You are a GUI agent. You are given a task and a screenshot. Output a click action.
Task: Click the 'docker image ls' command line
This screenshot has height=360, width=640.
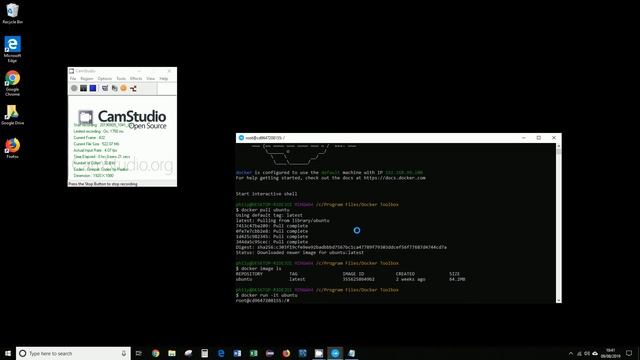click(x=258, y=269)
